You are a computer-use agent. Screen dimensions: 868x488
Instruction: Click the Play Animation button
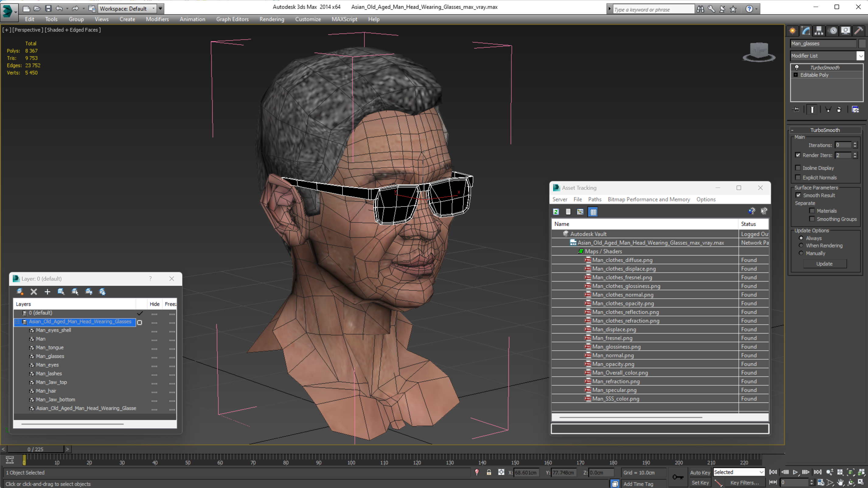point(795,472)
